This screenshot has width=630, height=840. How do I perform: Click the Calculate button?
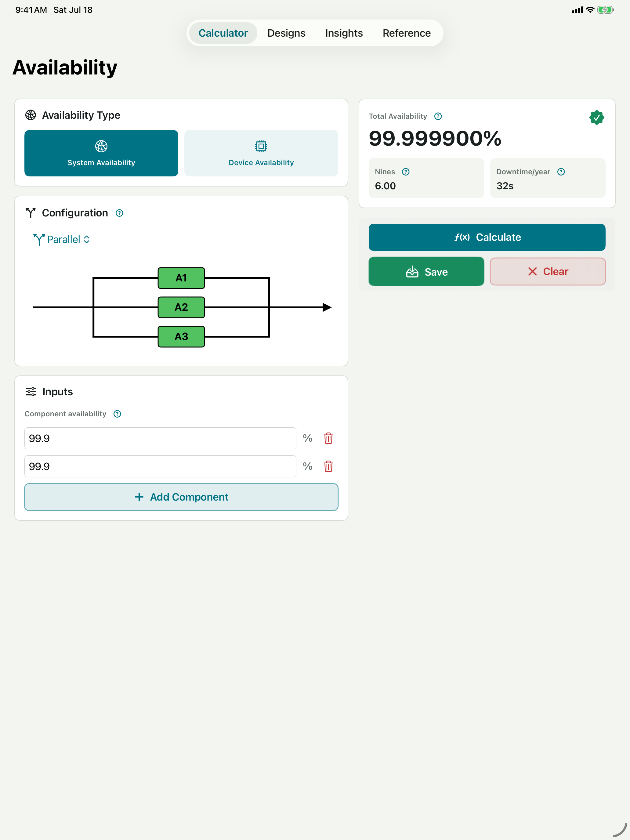pos(487,237)
